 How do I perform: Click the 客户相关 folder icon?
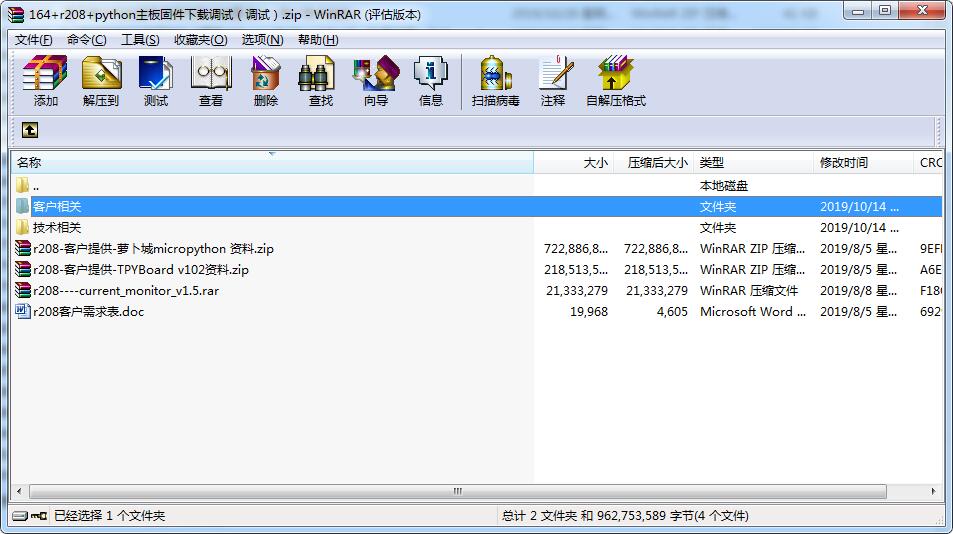22,206
